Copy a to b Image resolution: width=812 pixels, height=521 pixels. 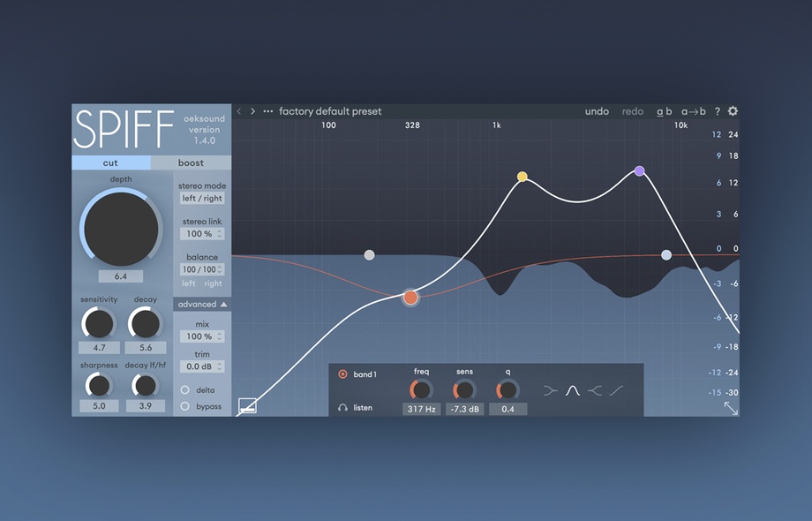coord(694,111)
